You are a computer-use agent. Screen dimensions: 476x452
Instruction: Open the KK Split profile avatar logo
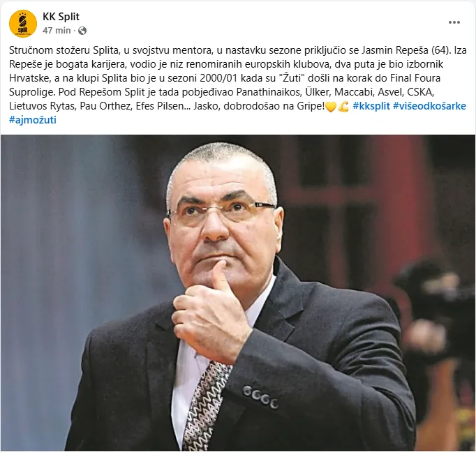(23, 24)
